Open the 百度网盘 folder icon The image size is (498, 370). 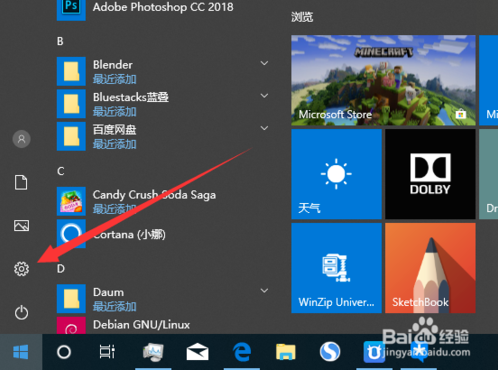[71, 136]
